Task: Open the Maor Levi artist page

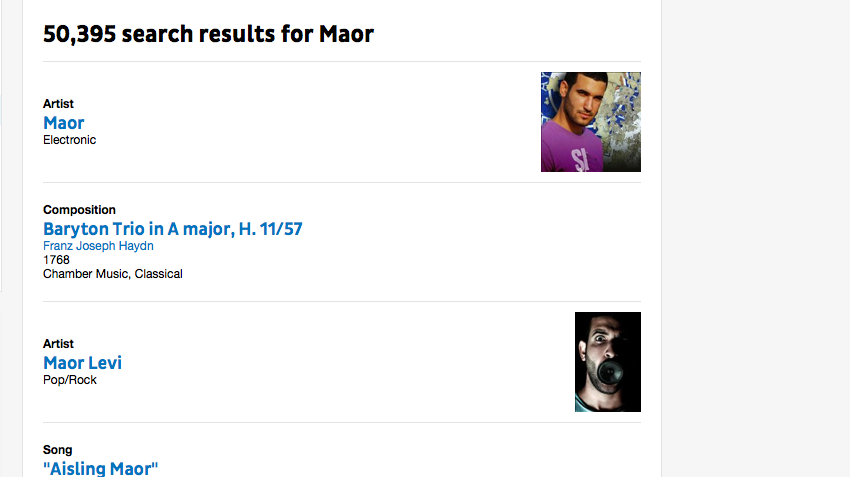Action: tap(82, 363)
